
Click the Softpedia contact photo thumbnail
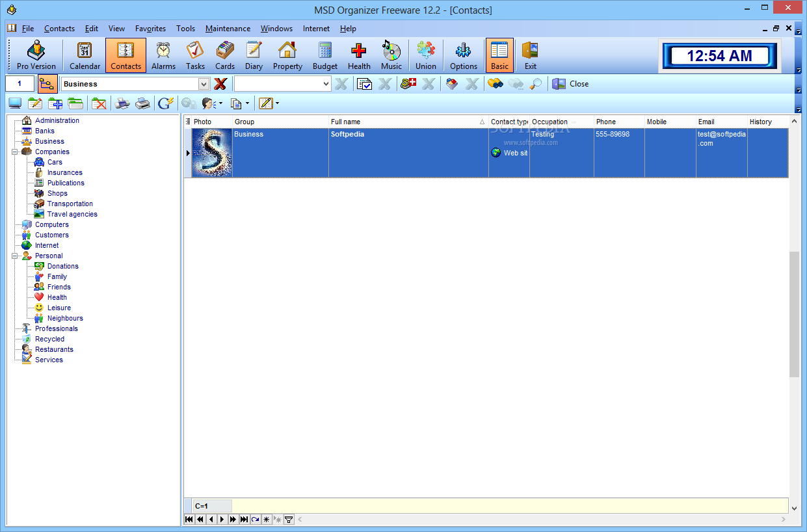point(212,153)
